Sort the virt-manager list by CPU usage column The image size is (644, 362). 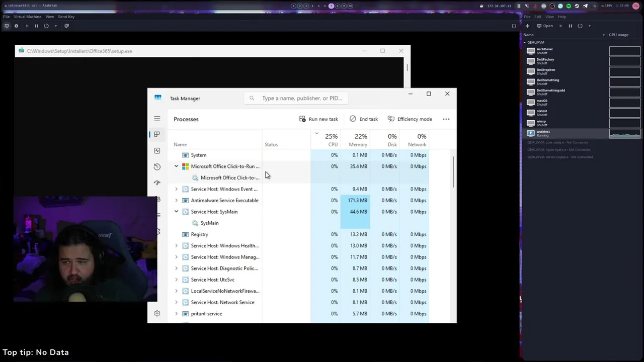click(624, 35)
